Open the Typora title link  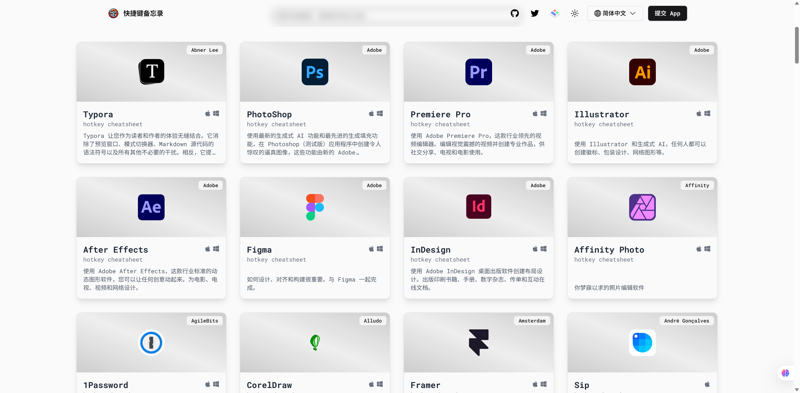coord(98,114)
